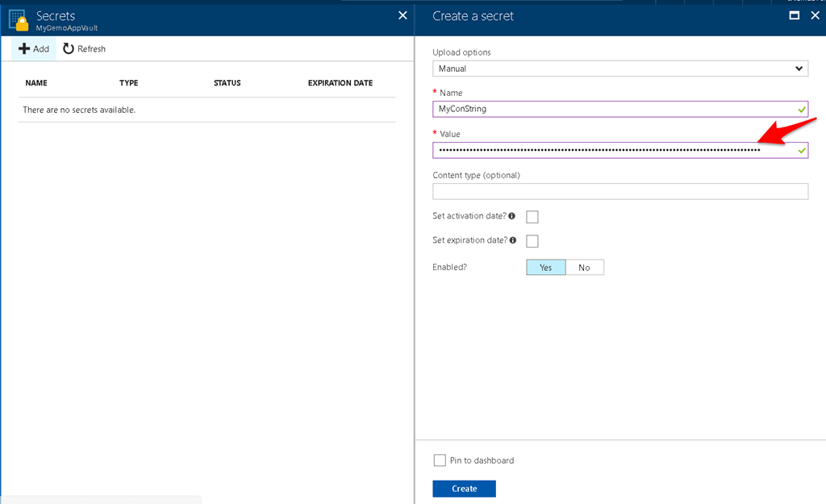826x504 pixels.
Task: Check the Set activation date checkbox
Action: coord(531,216)
